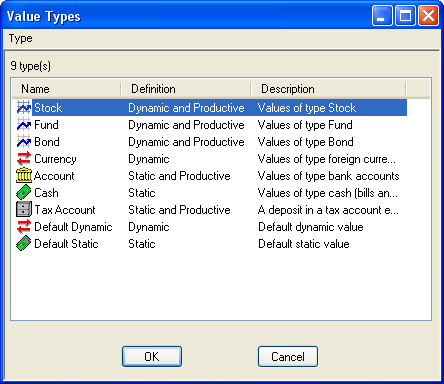Click Default Static's 'Static' definition cell
The image size is (444, 384).
click(x=142, y=244)
